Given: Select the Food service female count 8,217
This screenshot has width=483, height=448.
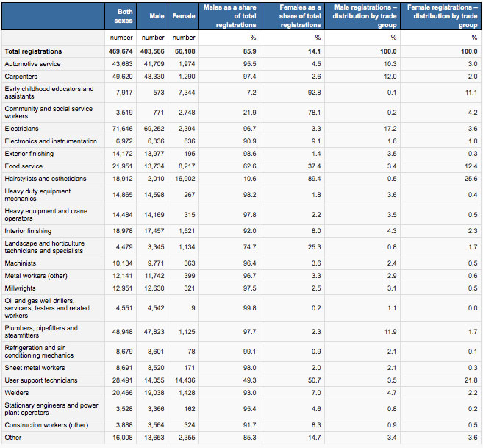Looking at the screenshot, I should 187,166.
